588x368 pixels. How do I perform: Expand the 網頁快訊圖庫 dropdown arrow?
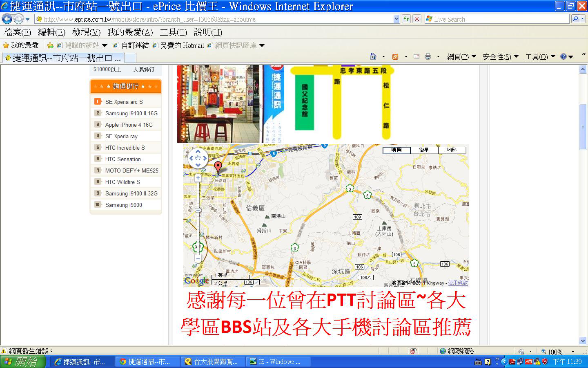pyautogui.click(x=262, y=45)
